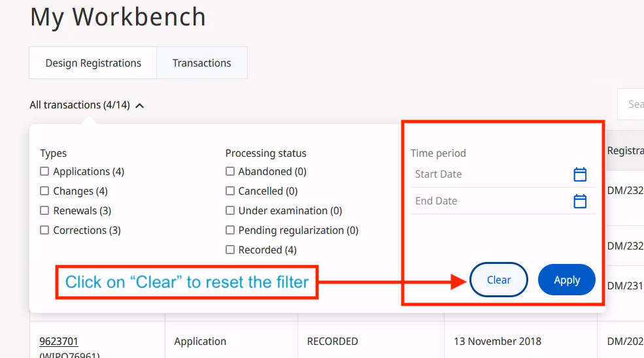Check the Changes (4) type checkbox
Screen dimensions: 644x358
pyautogui.click(x=44, y=191)
